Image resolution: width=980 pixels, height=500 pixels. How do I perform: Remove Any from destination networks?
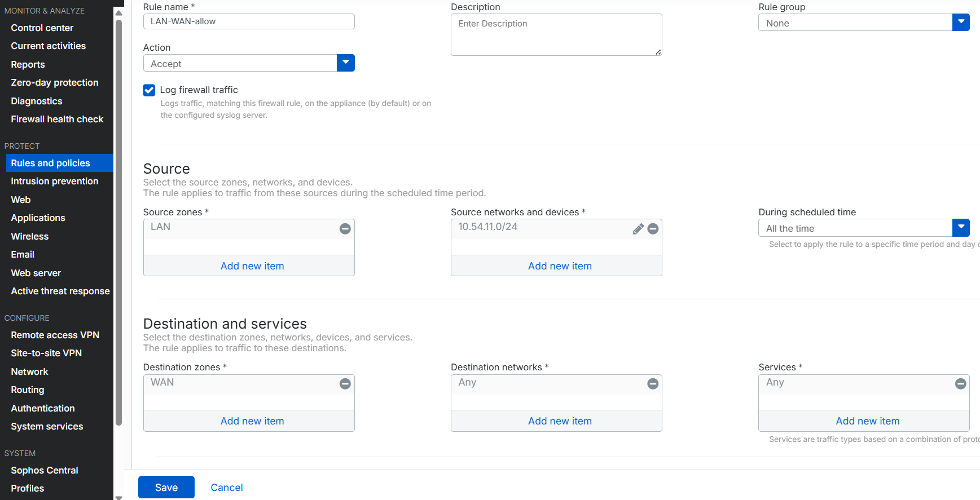pyautogui.click(x=653, y=384)
